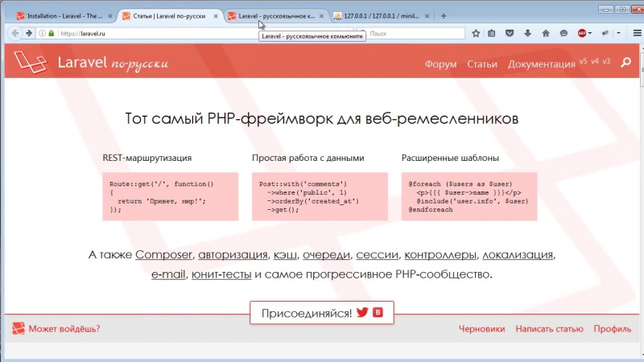The width and height of the screenshot is (644, 362).
Task: Click the browser forward arrow button
Action: click(29, 33)
